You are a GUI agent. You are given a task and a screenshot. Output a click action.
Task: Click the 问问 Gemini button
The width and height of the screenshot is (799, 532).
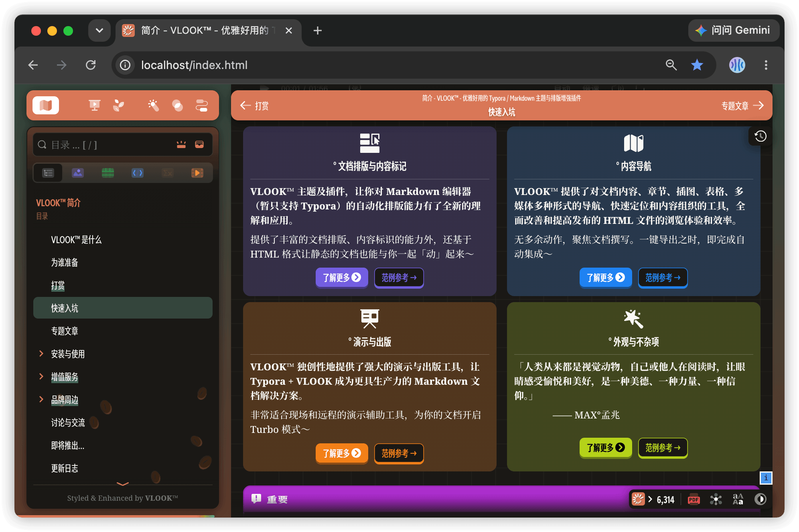tap(734, 30)
